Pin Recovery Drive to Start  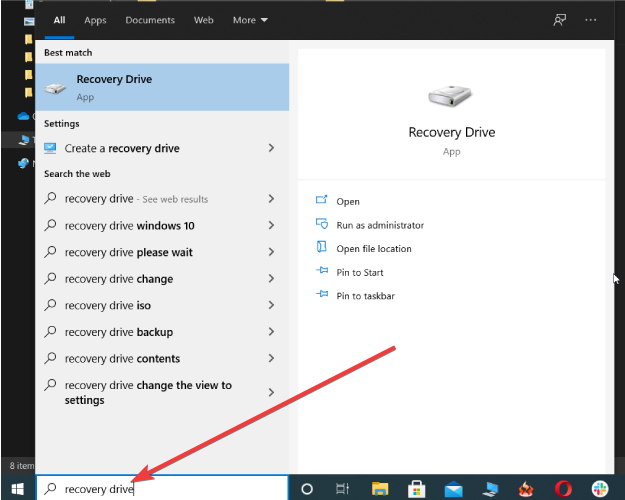(350, 272)
